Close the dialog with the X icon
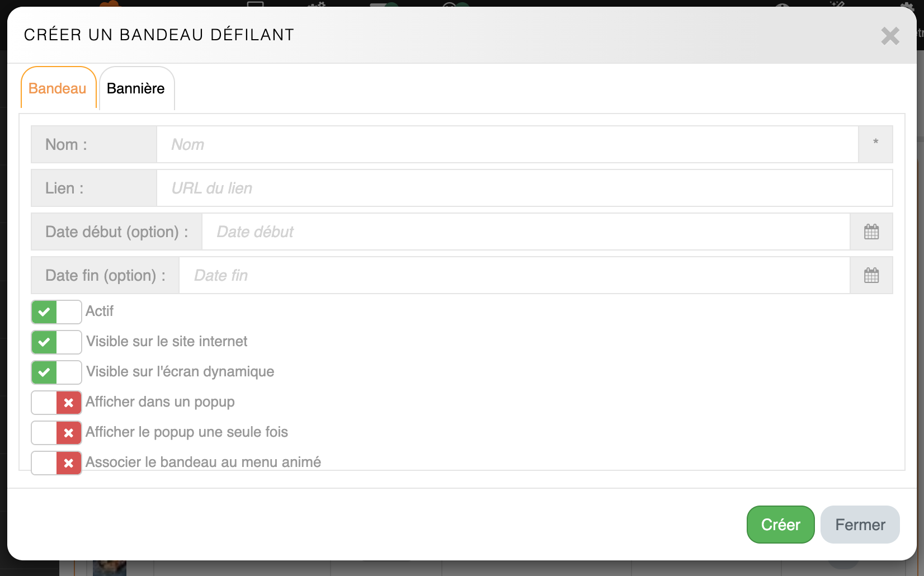This screenshot has height=576, width=924. coord(890,36)
